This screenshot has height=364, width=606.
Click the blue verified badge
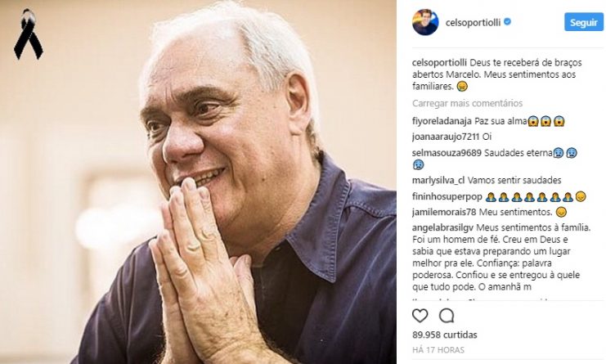point(507,21)
